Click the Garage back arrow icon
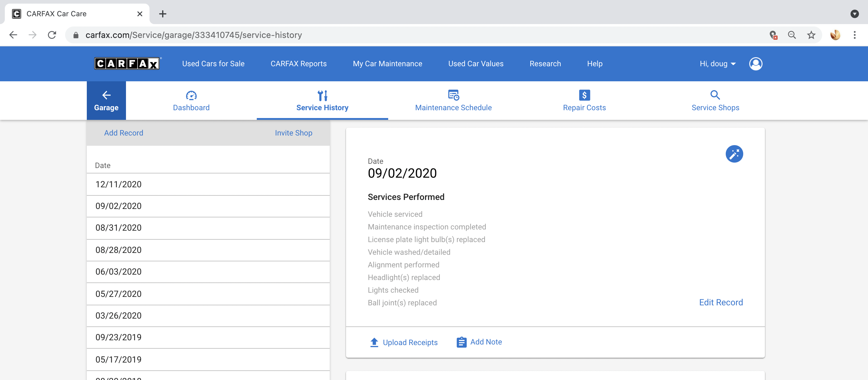868x380 pixels. tap(106, 95)
